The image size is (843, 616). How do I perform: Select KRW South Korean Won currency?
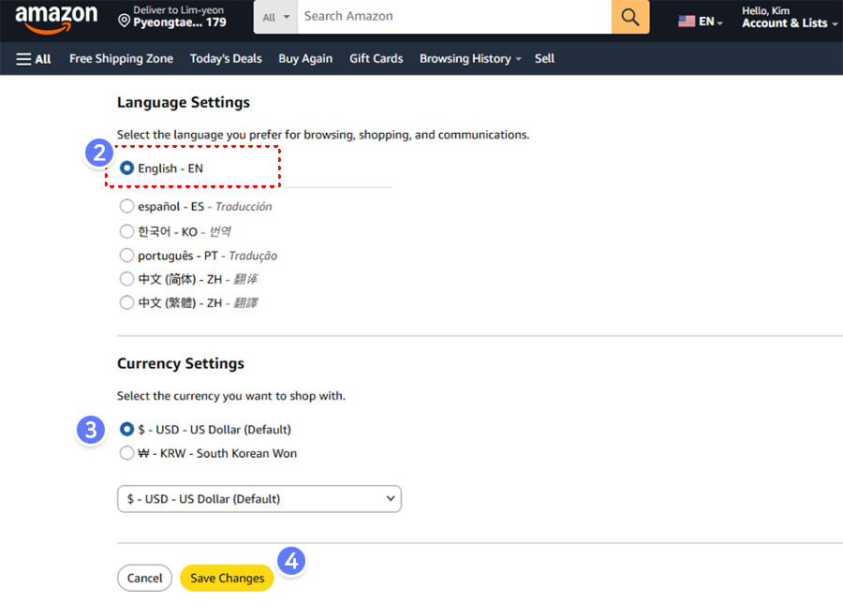pyautogui.click(x=127, y=453)
